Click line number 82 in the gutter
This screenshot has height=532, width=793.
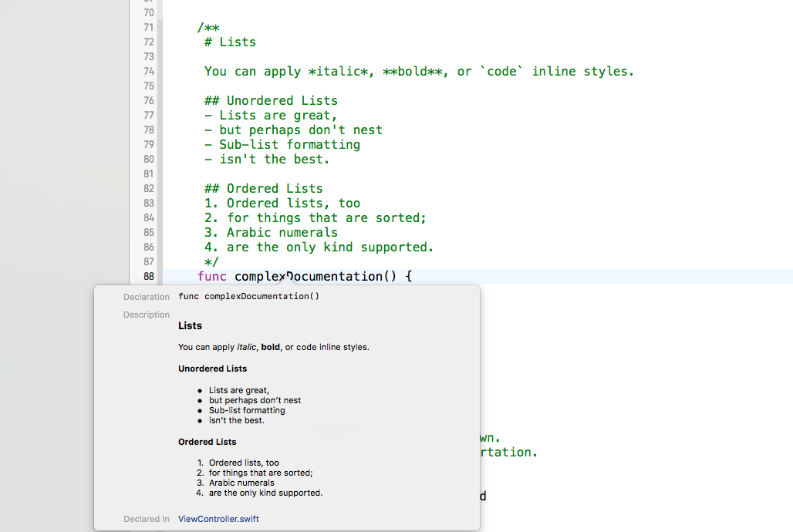(148, 188)
